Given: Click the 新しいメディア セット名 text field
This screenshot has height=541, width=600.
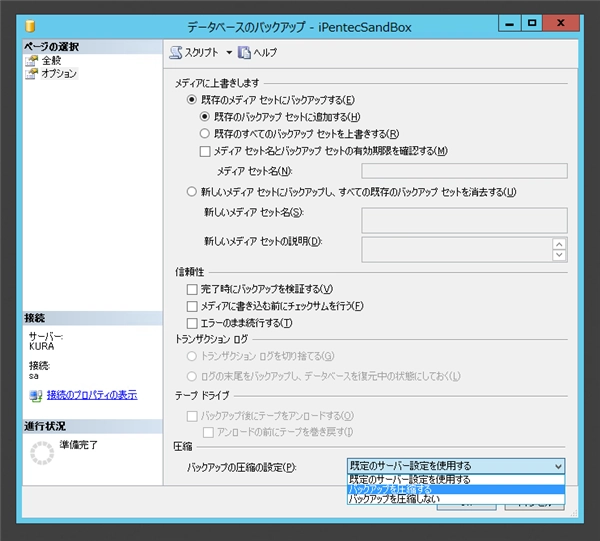Looking at the screenshot, I should coord(464,220).
